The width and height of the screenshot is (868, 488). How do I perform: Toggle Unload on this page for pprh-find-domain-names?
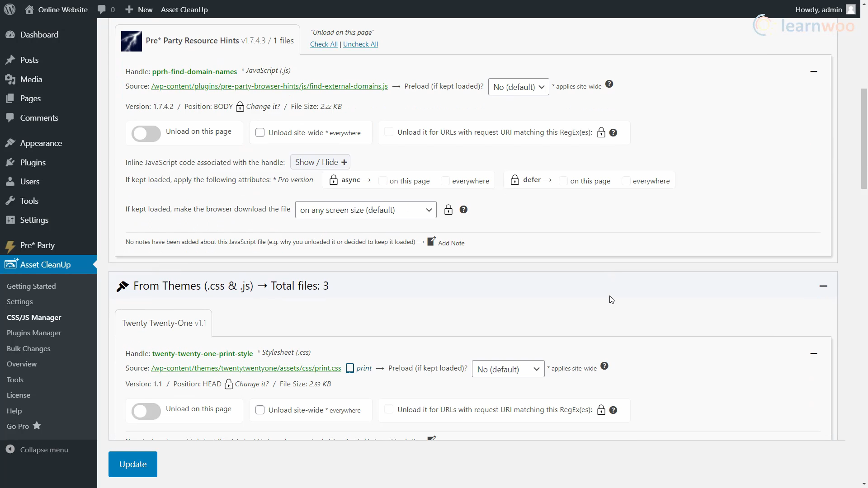tap(146, 134)
